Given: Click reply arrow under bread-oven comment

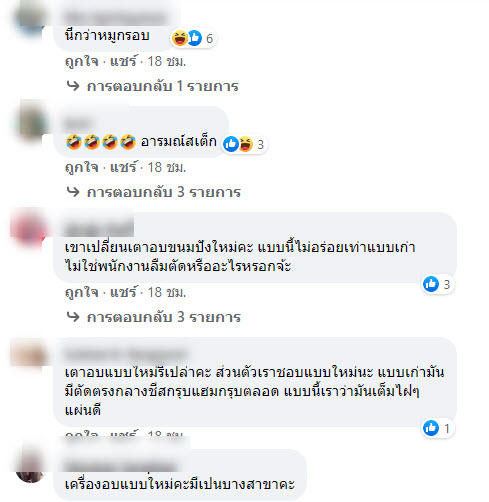Looking at the screenshot, I should coord(73,317).
